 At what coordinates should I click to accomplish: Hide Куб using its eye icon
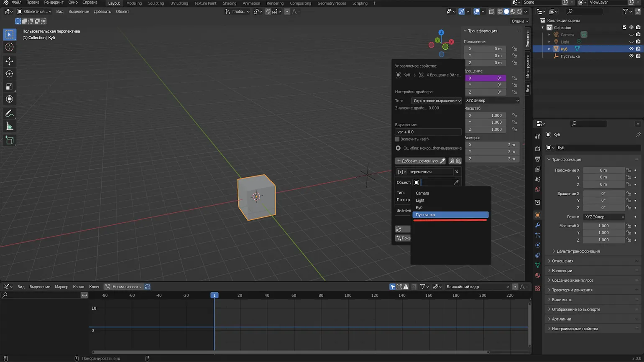(x=631, y=49)
